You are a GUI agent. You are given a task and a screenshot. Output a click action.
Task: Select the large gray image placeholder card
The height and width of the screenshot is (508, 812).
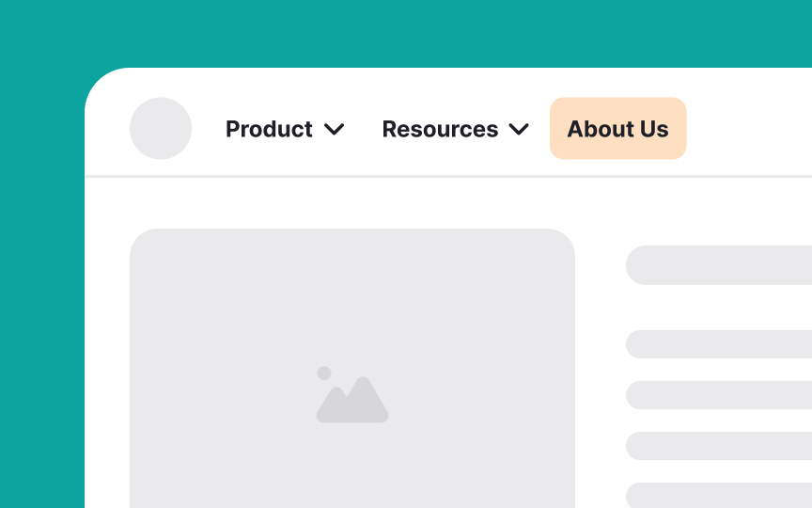click(352, 368)
